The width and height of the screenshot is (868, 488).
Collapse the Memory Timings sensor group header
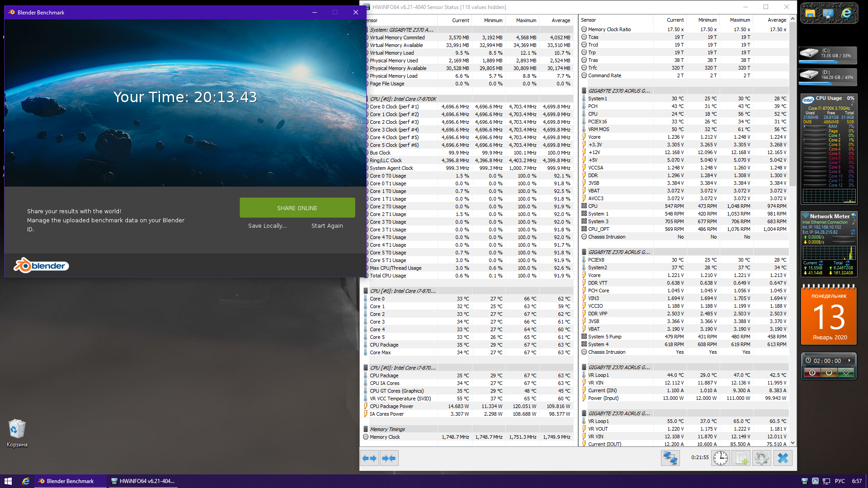pyautogui.click(x=387, y=429)
